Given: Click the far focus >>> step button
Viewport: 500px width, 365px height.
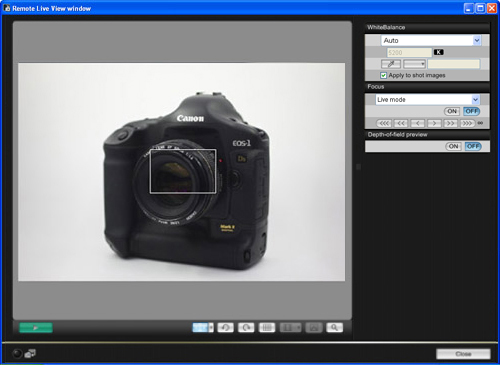Looking at the screenshot, I should pos(467,123).
